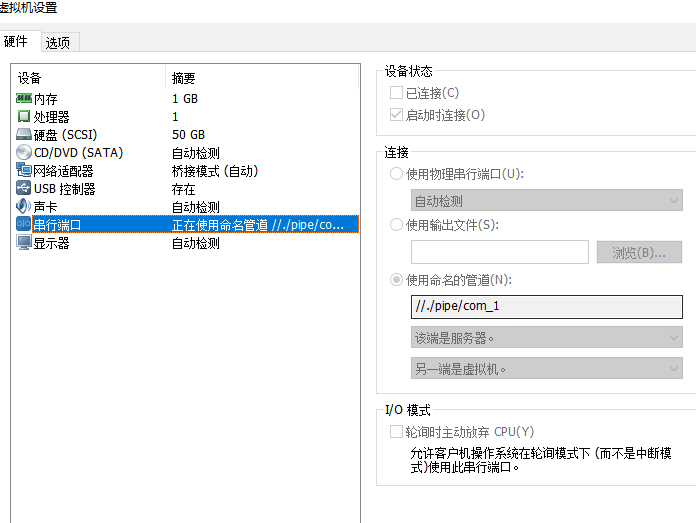The width and height of the screenshot is (696, 523).
Task: Click the output file path input field
Action: click(x=500, y=252)
